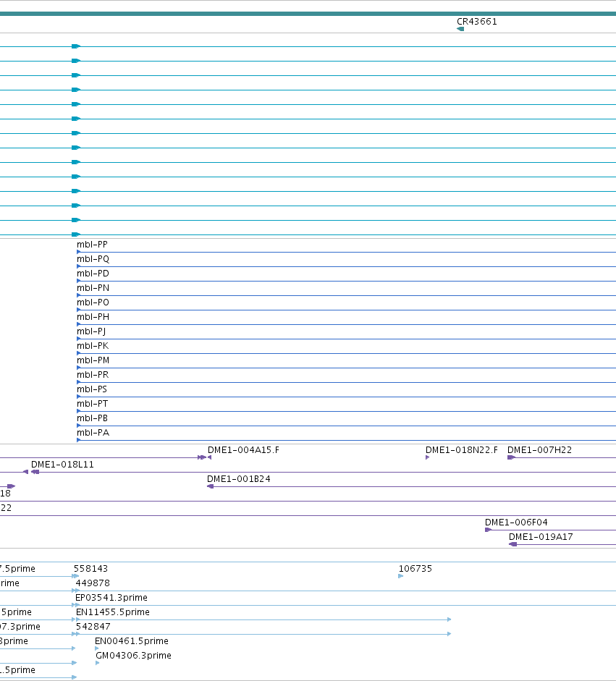Click the DME1-006F04 clone label
Viewport: 616px width, 681px height.
coord(516,522)
